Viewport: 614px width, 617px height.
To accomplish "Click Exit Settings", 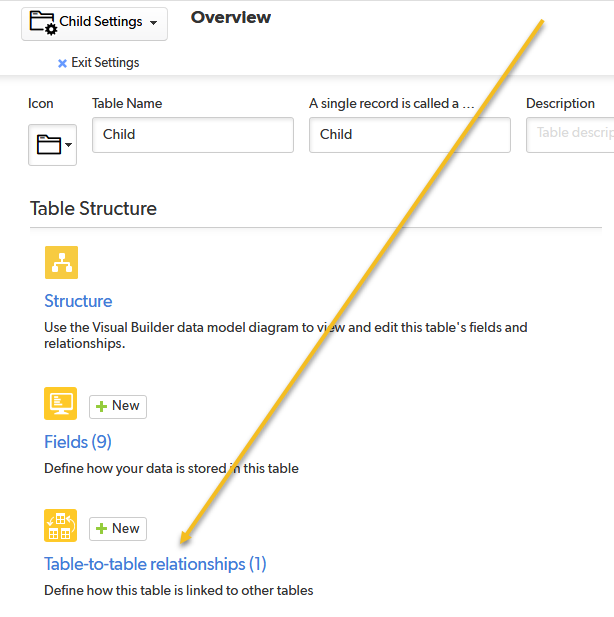I will pos(105,63).
